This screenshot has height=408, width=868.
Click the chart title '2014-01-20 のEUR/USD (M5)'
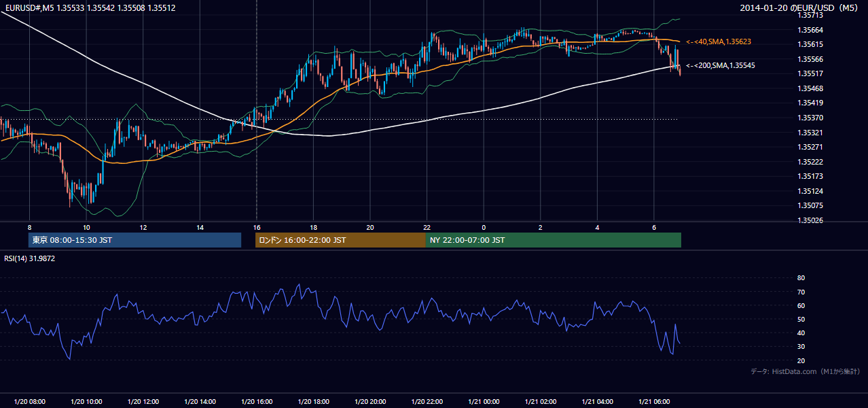point(799,8)
